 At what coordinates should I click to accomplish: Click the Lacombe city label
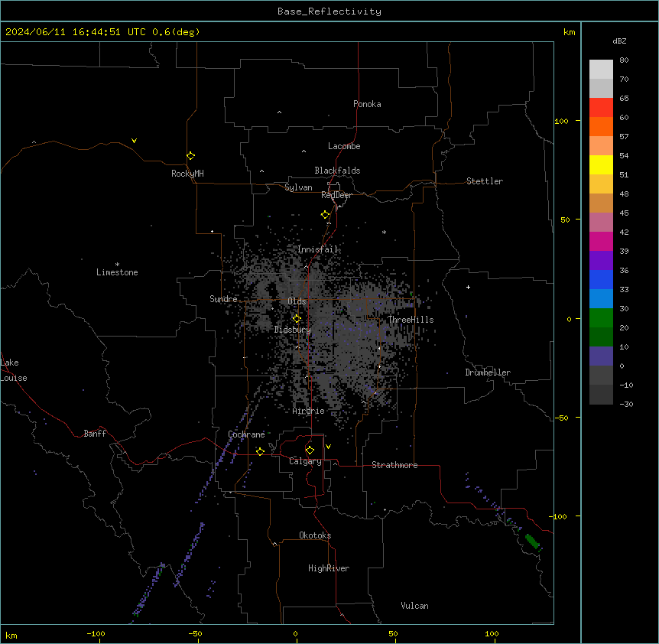(344, 146)
